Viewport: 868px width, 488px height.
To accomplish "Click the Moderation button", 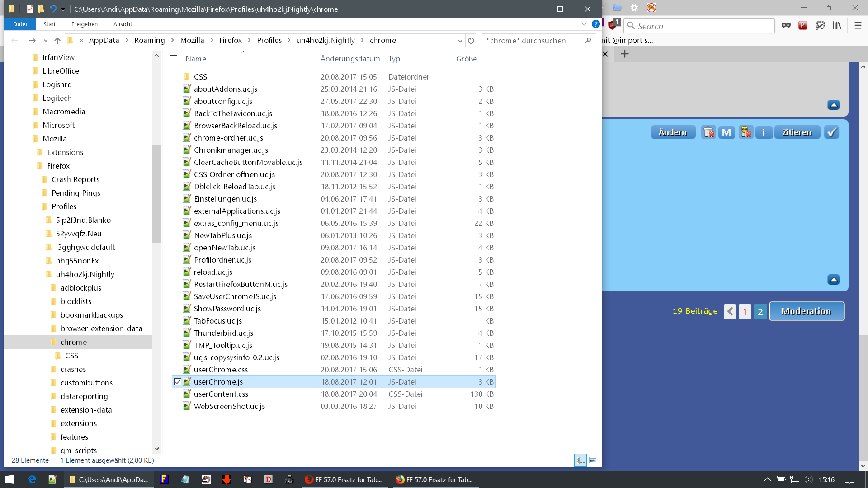I will click(x=806, y=311).
